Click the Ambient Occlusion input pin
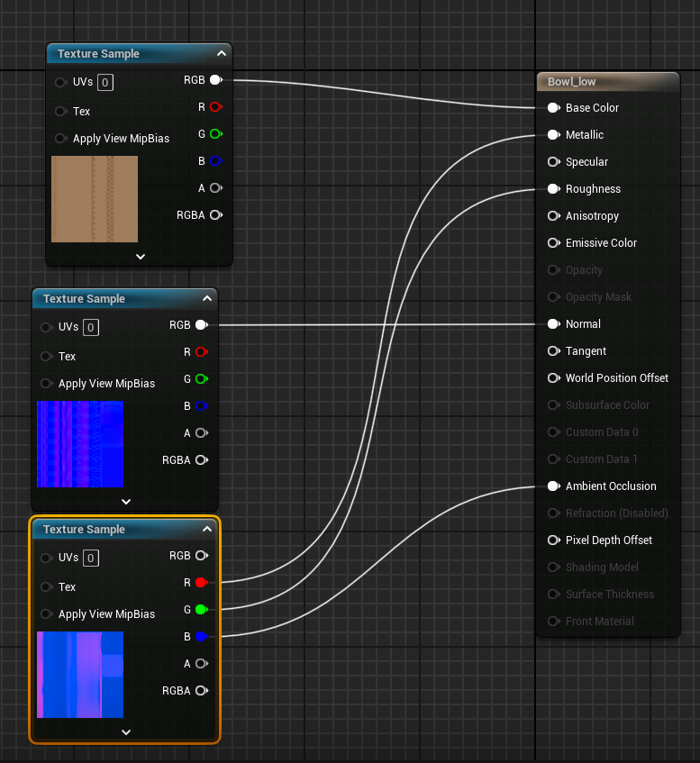The width and height of the screenshot is (700, 763). click(554, 486)
